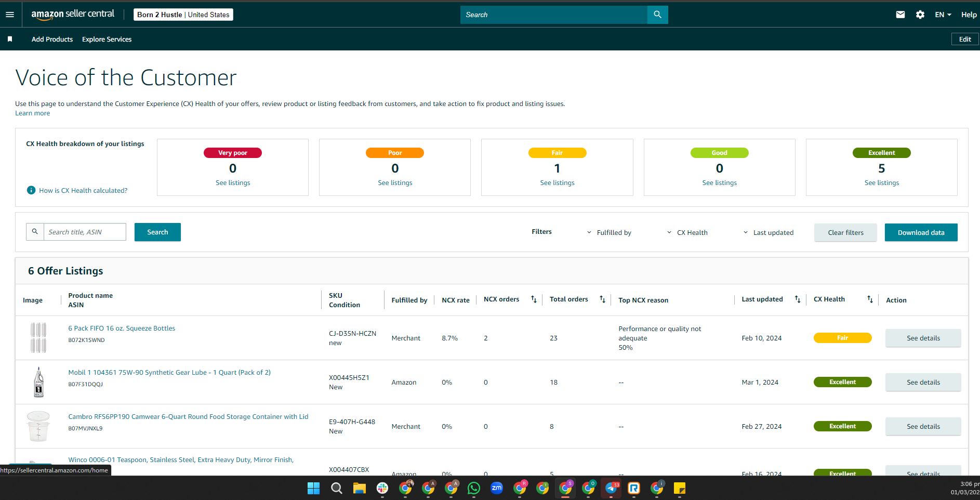The image size is (980, 500).
Task: Click the magnifier button of the top search bar
Action: (657, 15)
